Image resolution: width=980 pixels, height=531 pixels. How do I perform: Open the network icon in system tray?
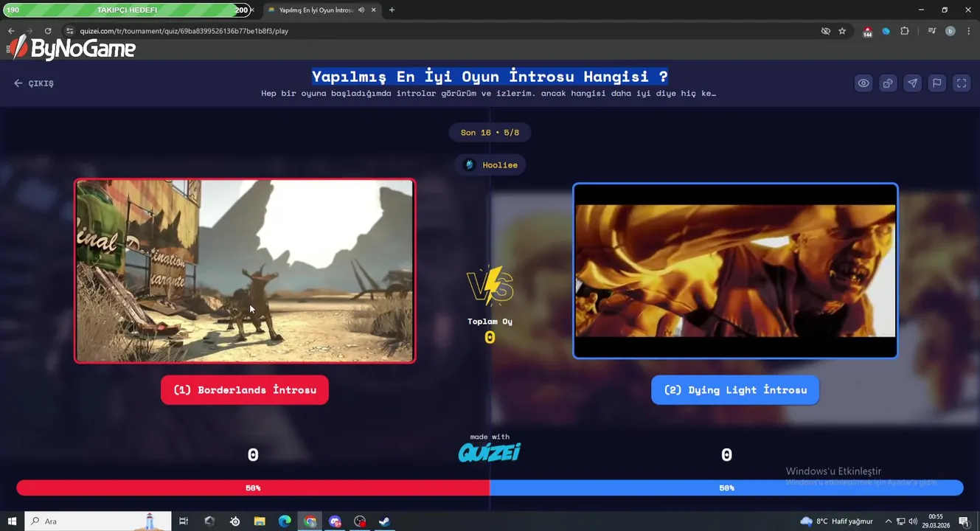click(x=900, y=521)
